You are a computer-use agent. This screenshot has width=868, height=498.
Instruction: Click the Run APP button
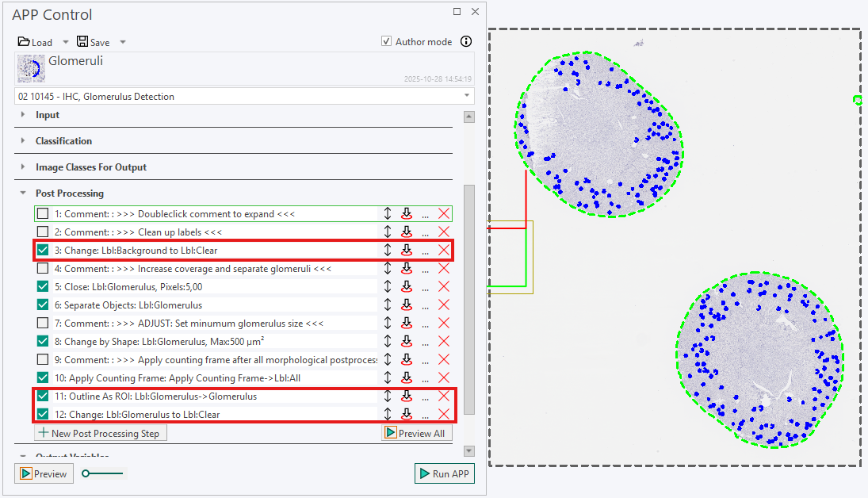445,473
